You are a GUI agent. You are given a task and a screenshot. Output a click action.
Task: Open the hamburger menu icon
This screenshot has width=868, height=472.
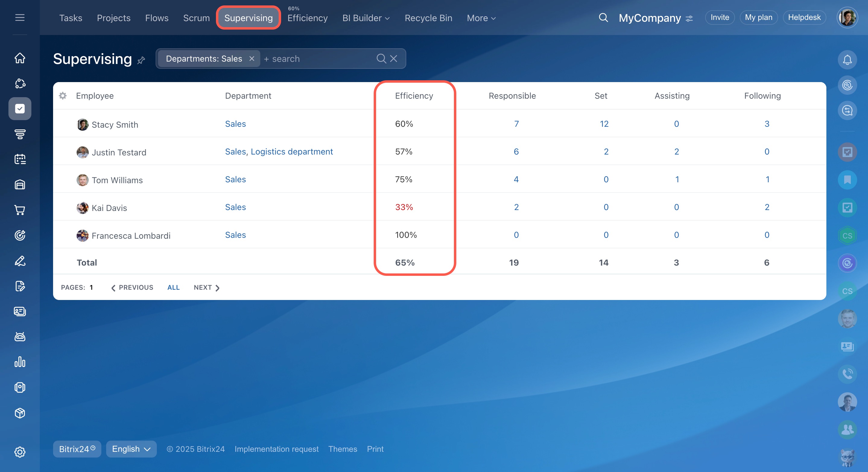(x=20, y=18)
